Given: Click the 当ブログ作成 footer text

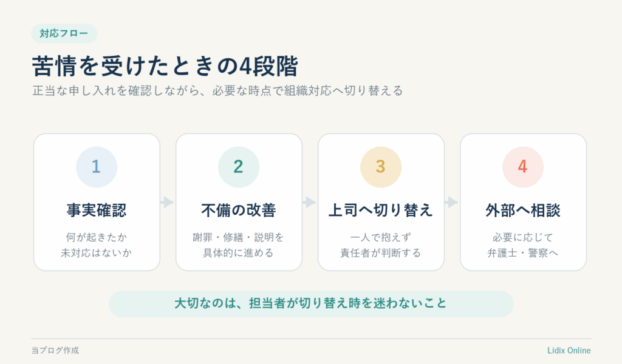Looking at the screenshot, I should 55,351.
